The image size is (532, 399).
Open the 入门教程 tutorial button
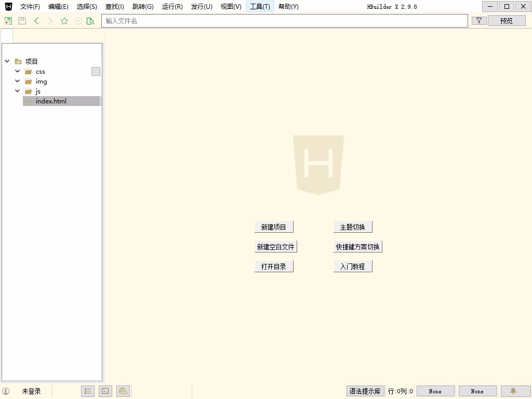click(x=353, y=266)
